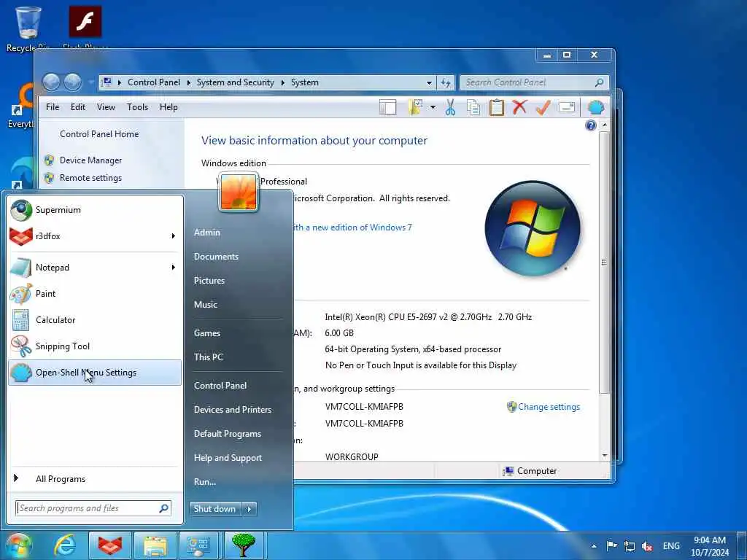Open Open-Shell Menu Settings

coord(95,373)
